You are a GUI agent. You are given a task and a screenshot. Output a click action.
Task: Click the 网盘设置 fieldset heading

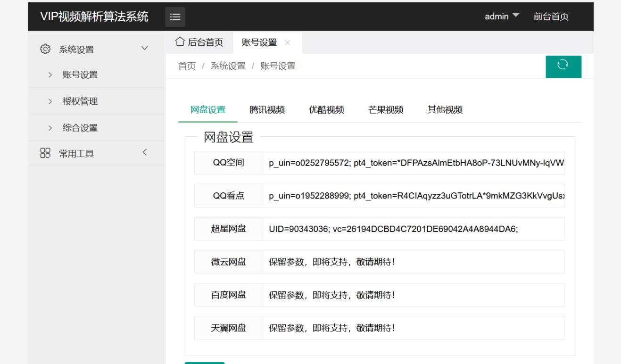point(229,137)
